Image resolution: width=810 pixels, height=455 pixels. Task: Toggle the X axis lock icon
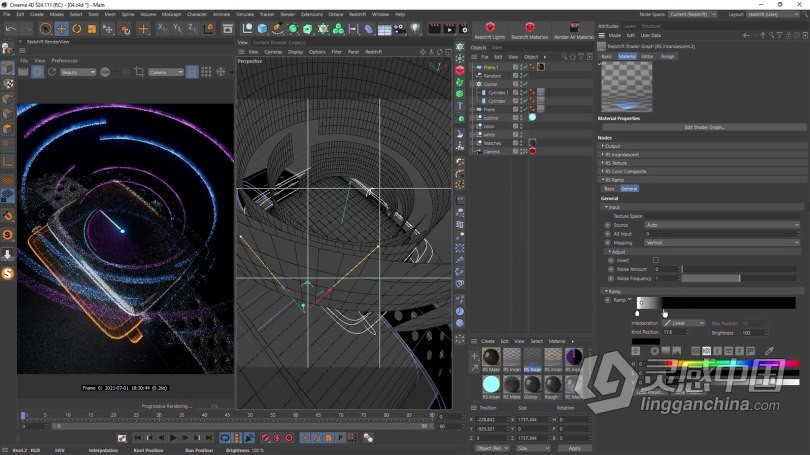(162, 29)
